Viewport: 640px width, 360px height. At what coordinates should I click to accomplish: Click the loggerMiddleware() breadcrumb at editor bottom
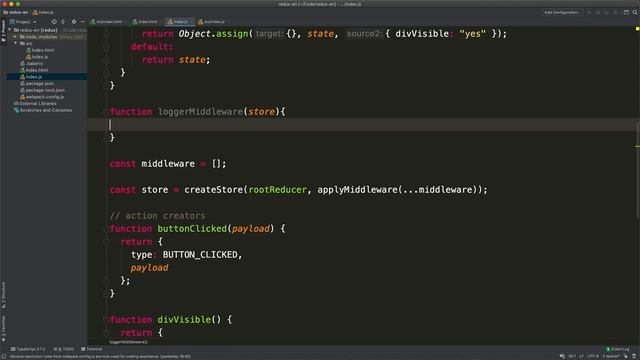(128, 342)
